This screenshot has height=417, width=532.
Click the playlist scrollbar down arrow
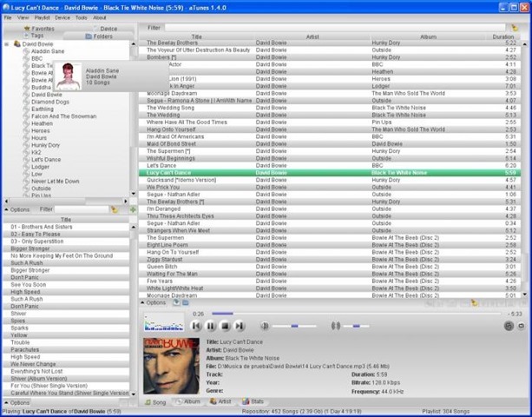point(525,295)
